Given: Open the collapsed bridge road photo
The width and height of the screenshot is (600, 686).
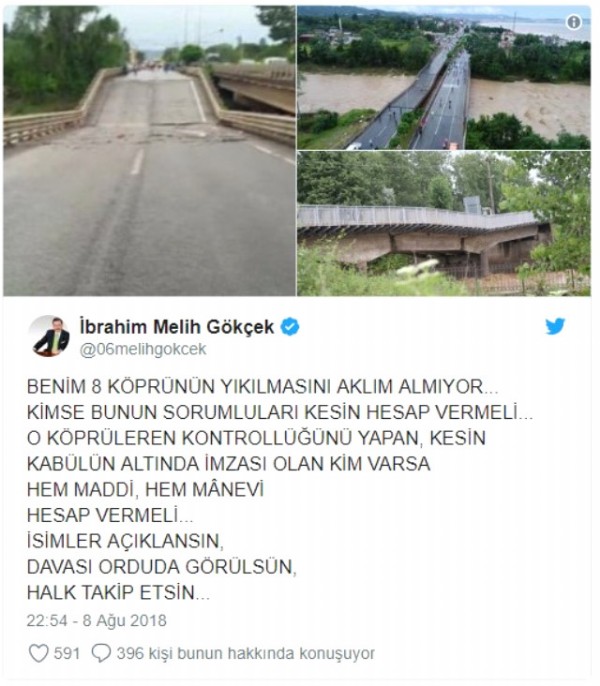Looking at the screenshot, I should click(149, 151).
